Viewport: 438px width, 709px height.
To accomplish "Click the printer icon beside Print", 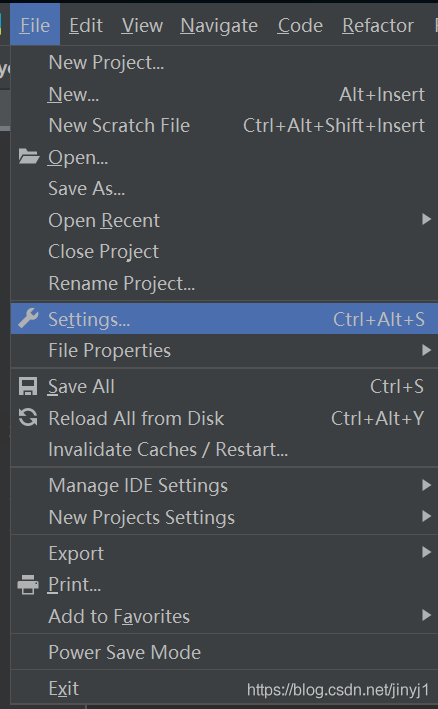I will coord(28,585).
